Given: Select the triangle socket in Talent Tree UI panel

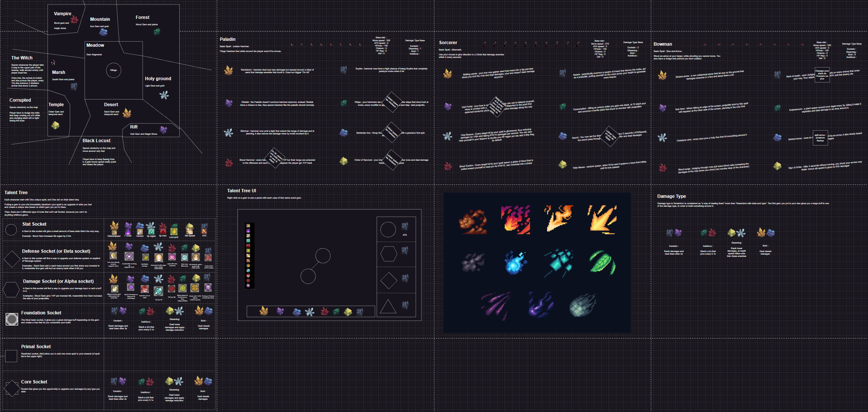Looking at the screenshot, I should [x=388, y=307].
